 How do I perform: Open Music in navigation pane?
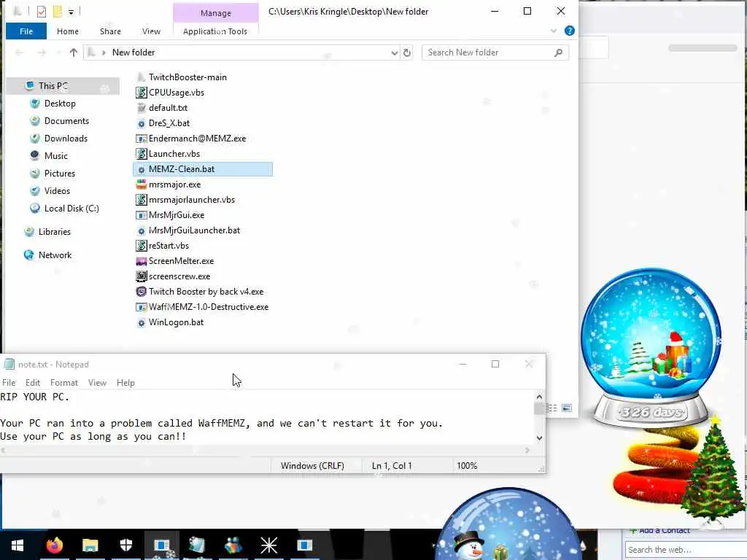55,156
